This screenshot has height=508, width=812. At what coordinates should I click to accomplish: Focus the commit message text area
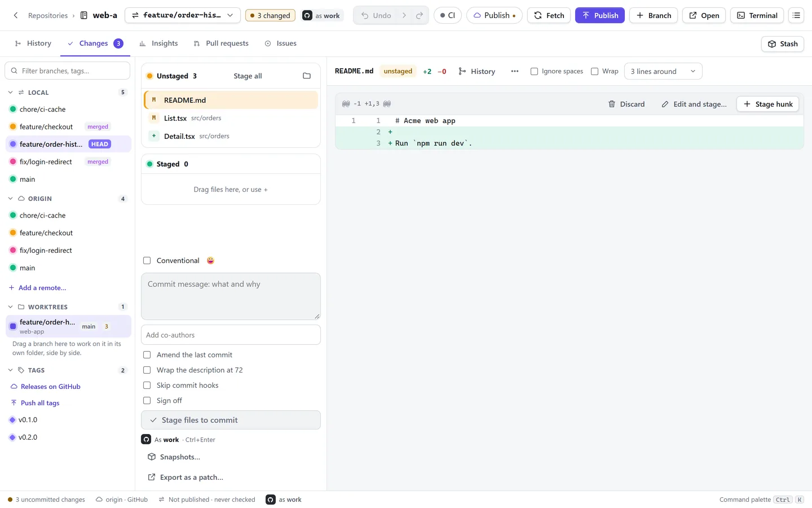coord(231,296)
